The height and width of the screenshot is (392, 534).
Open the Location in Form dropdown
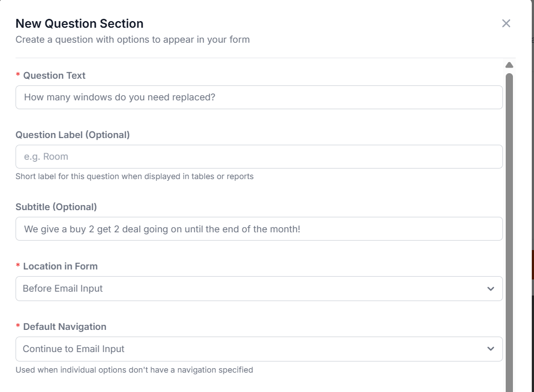(259, 289)
